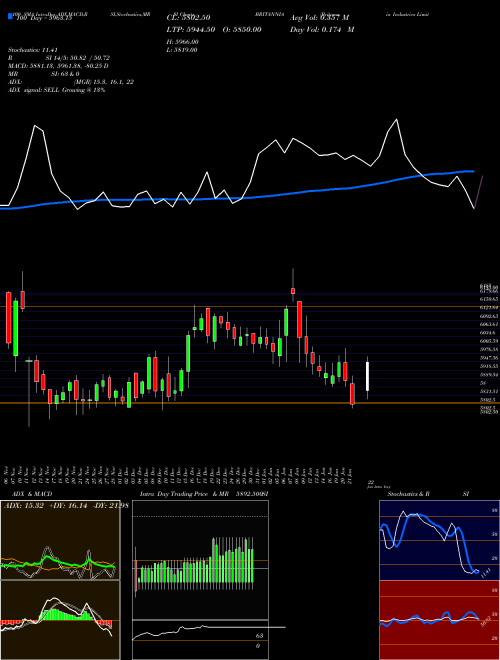Image resolution: width=500 pixels, height=660 pixels.
Task: Select the MACD values text line
Action: coord(58,66)
